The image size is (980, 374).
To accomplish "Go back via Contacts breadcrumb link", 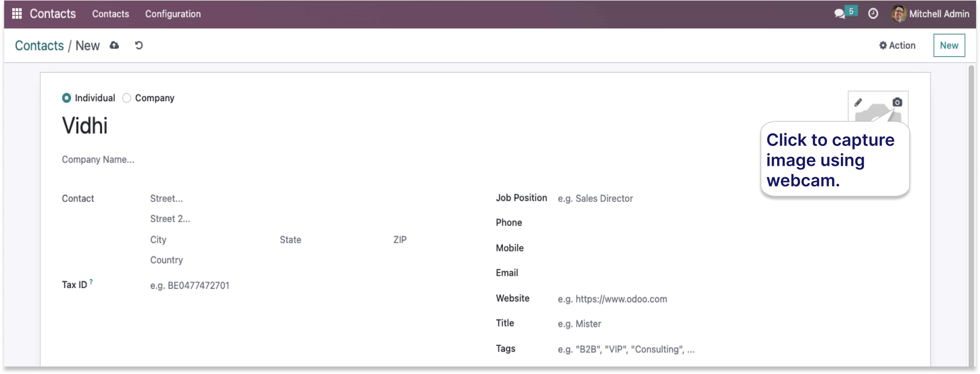I will (39, 45).
